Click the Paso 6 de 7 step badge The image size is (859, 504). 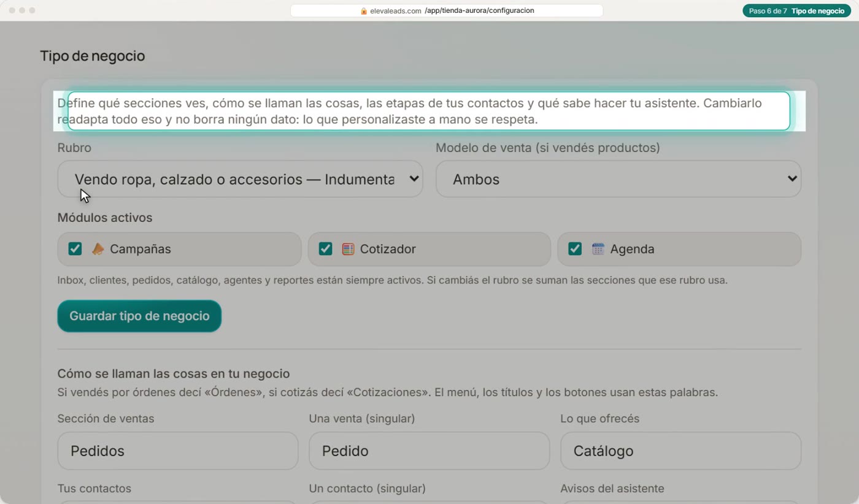(x=796, y=11)
